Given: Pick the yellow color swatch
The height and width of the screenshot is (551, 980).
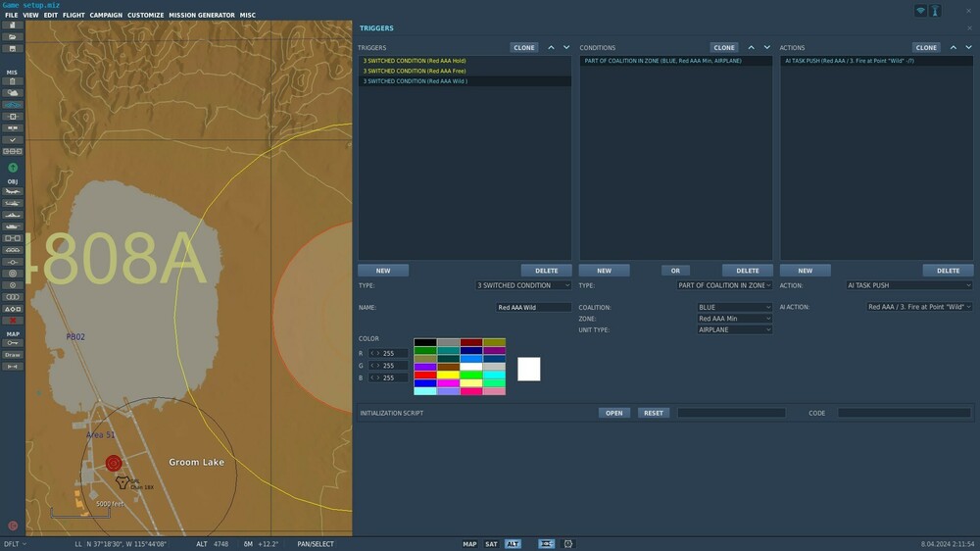Looking at the screenshot, I should pos(448,375).
